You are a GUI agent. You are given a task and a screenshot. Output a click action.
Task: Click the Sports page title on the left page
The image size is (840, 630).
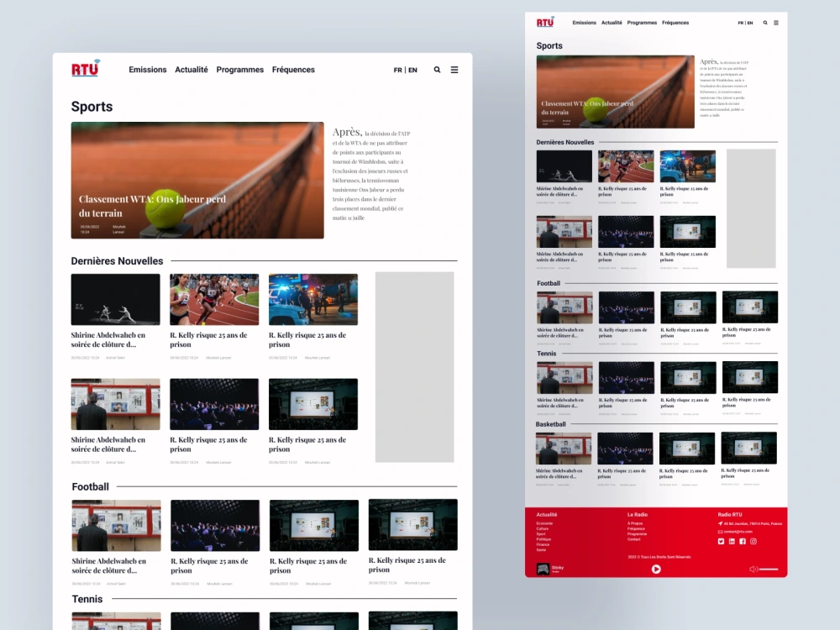(92, 107)
